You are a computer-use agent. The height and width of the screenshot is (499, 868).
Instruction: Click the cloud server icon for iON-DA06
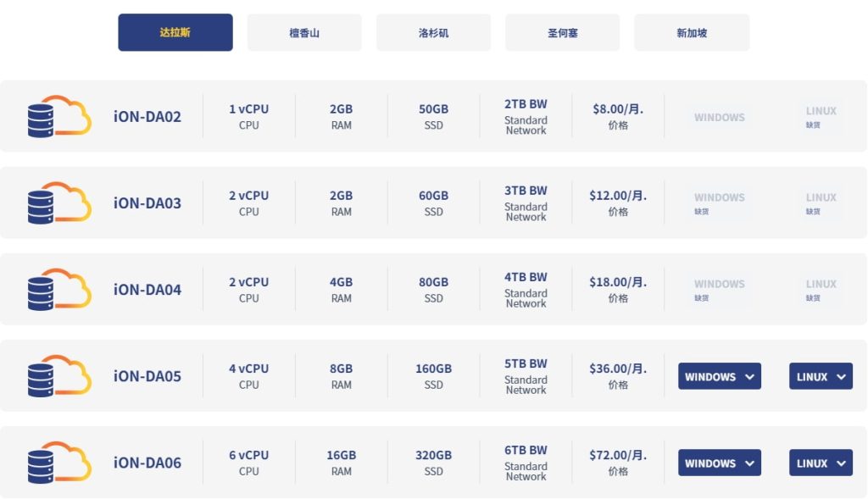click(58, 462)
